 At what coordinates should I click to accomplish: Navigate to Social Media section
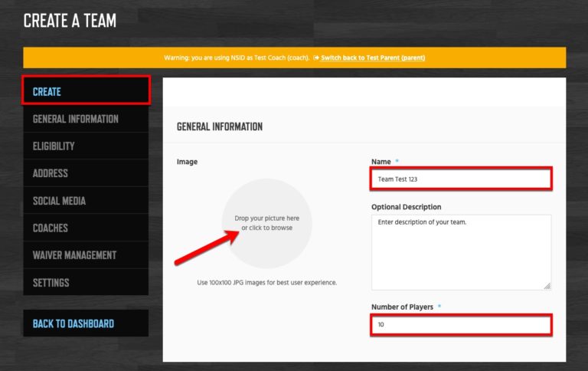[60, 201]
